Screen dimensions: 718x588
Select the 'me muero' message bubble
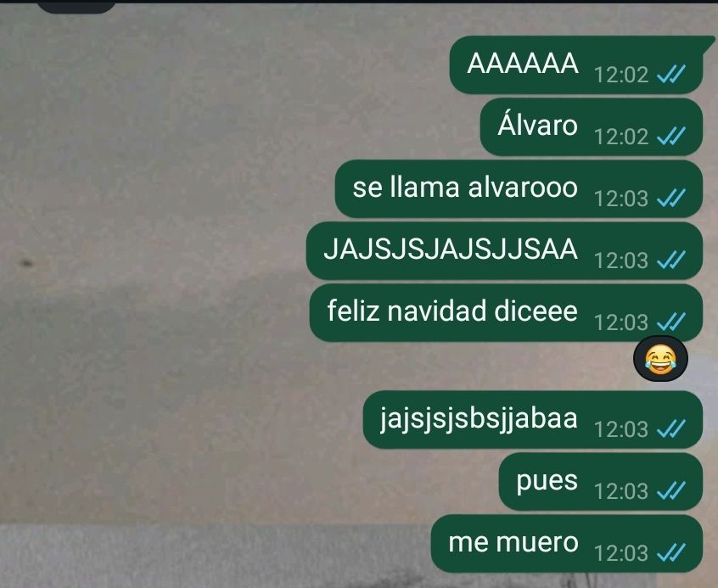pyautogui.click(x=566, y=543)
